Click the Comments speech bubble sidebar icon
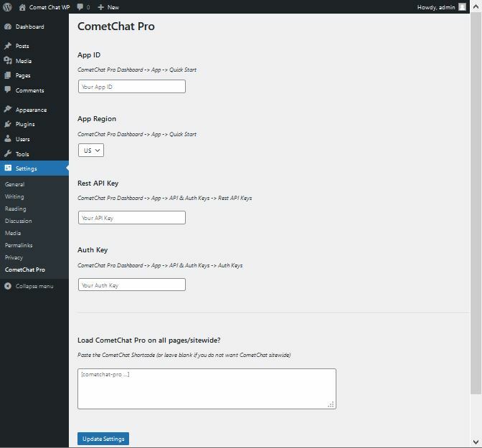482x448 pixels. pos(8,90)
